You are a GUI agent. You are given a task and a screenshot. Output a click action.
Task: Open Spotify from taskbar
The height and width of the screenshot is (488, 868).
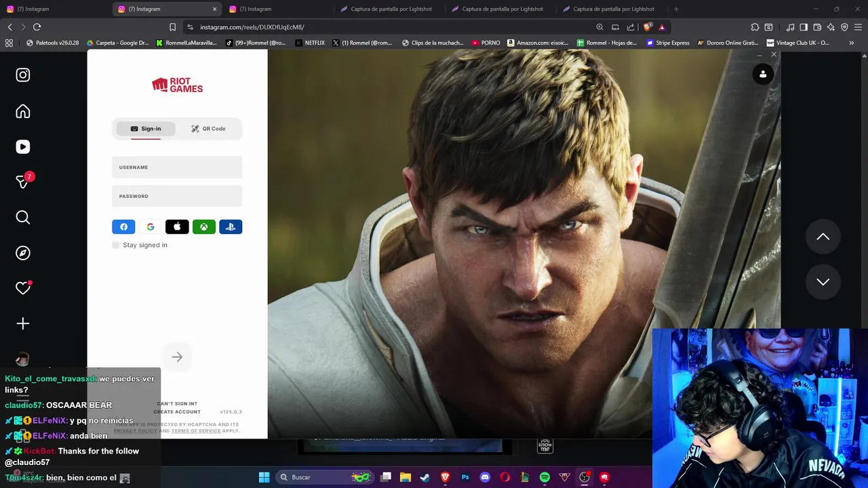pyautogui.click(x=545, y=477)
